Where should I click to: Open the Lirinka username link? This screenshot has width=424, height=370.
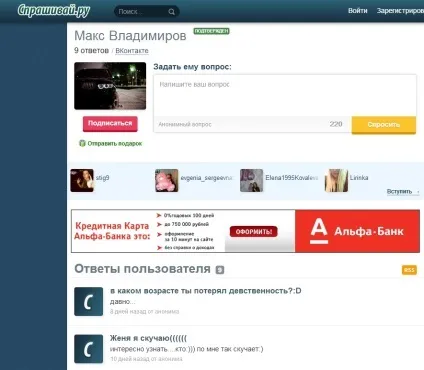[359, 178]
